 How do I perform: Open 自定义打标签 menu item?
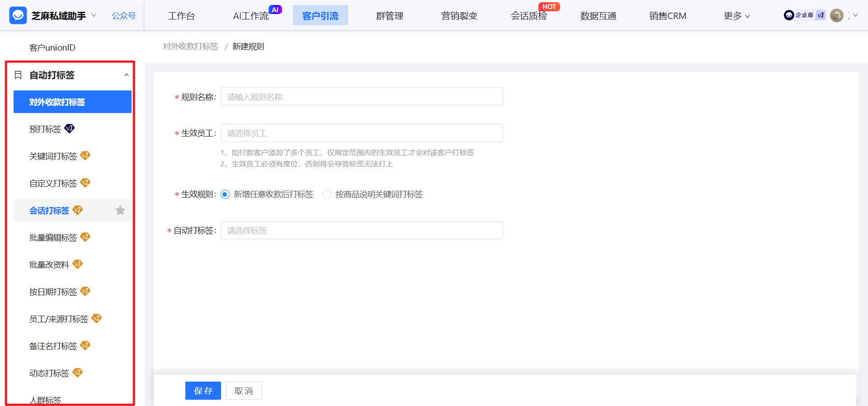(x=53, y=184)
